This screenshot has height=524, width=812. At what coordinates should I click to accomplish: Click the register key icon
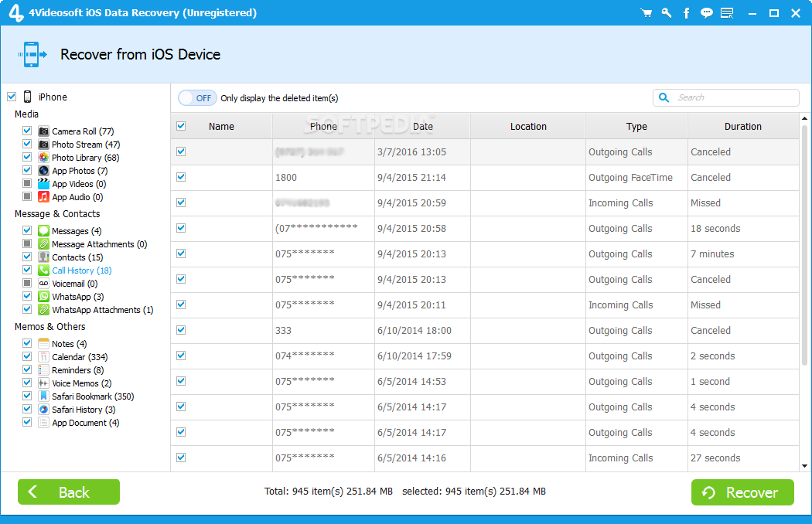coord(667,13)
